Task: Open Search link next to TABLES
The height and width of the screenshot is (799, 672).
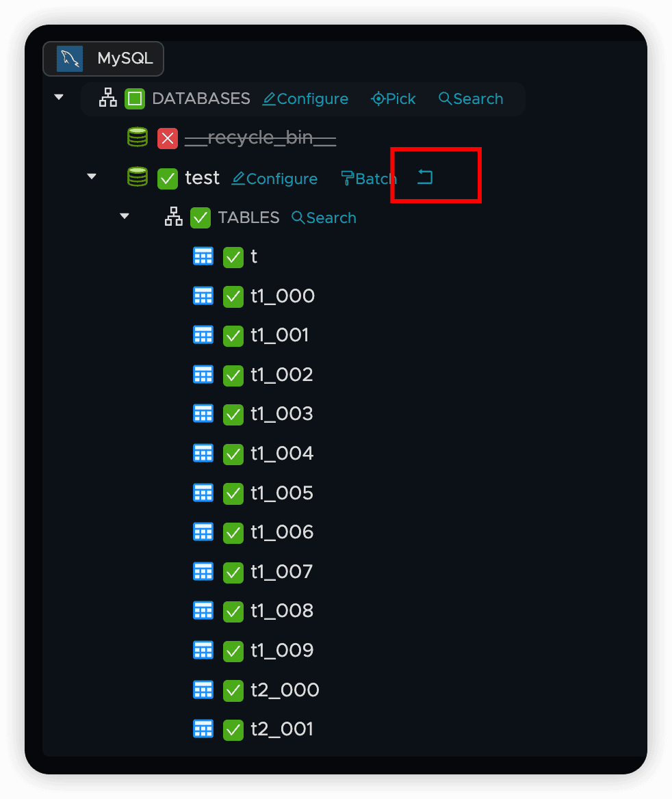Action: (x=324, y=218)
